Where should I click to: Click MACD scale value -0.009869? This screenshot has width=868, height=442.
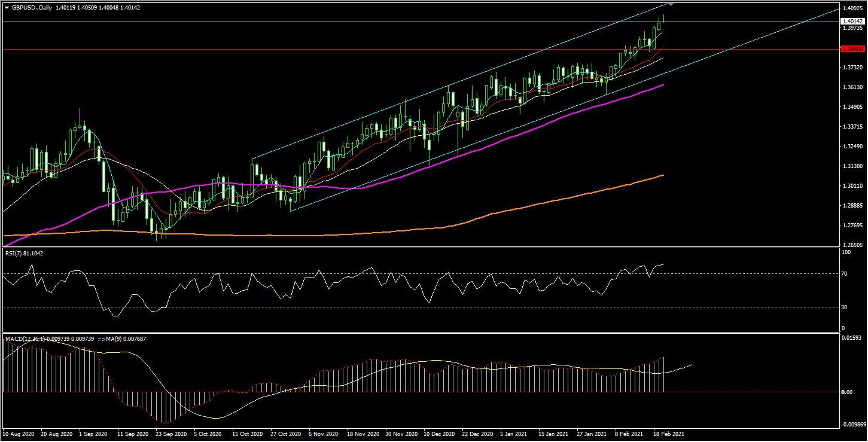[x=854, y=425]
